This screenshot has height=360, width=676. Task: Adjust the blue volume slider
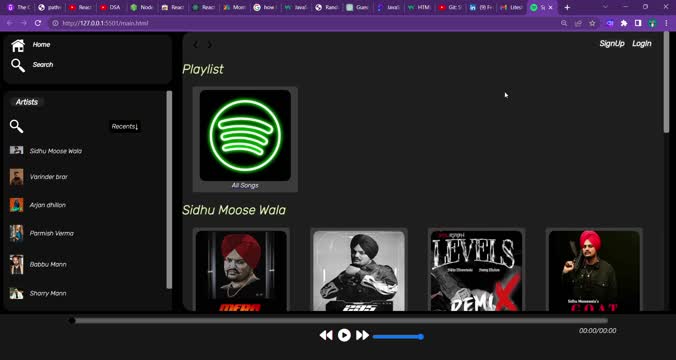click(398, 336)
